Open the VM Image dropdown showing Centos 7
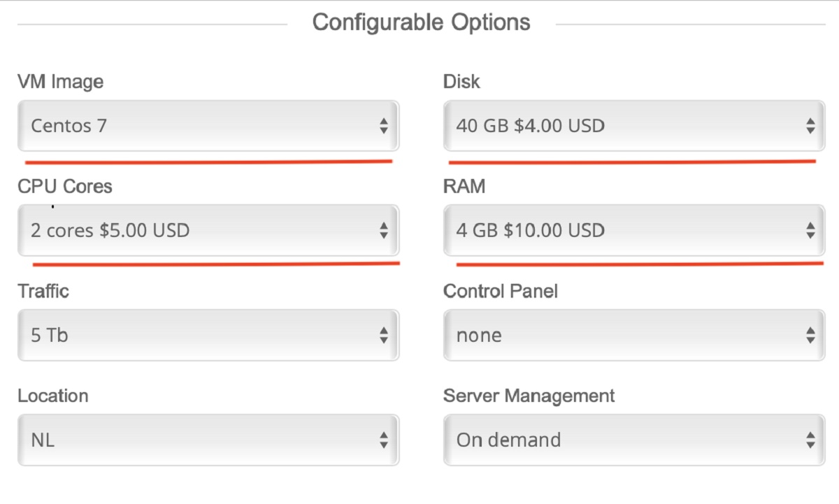This screenshot has width=839, height=504. [x=208, y=126]
